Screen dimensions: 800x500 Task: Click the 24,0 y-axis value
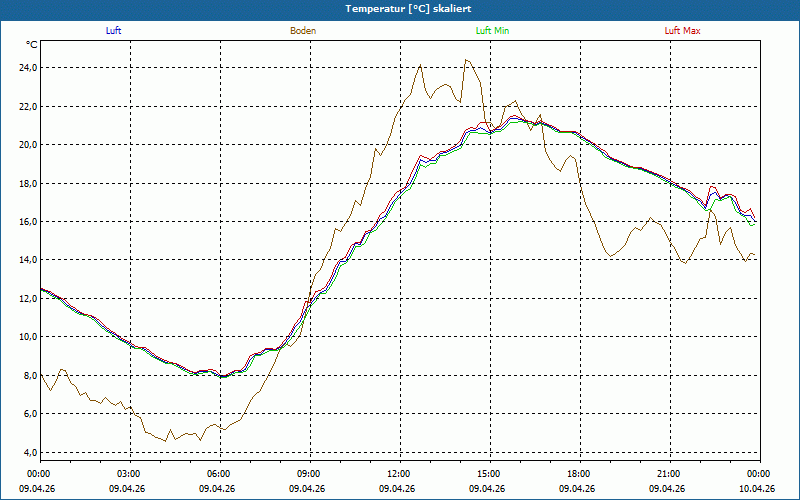click(28, 68)
